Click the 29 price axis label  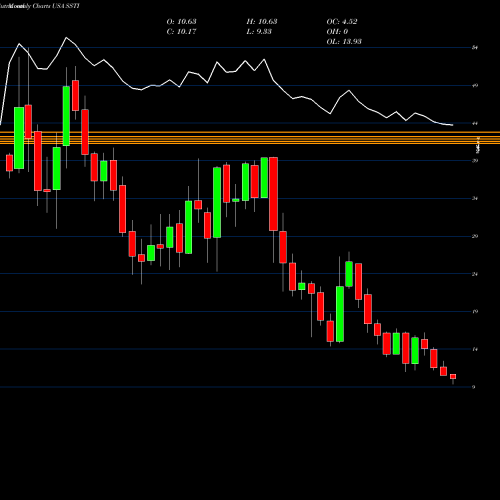[475, 236]
